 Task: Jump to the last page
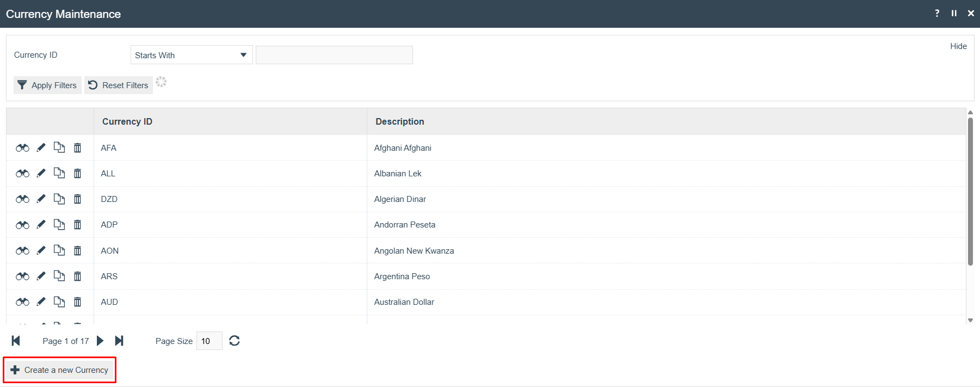(119, 341)
